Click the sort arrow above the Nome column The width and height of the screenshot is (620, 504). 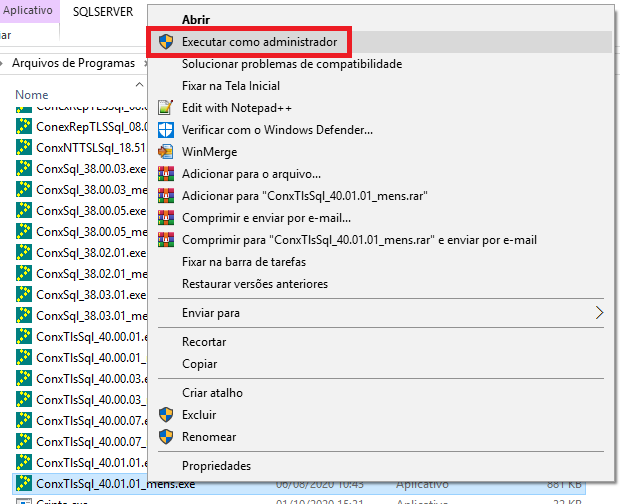tap(139, 84)
